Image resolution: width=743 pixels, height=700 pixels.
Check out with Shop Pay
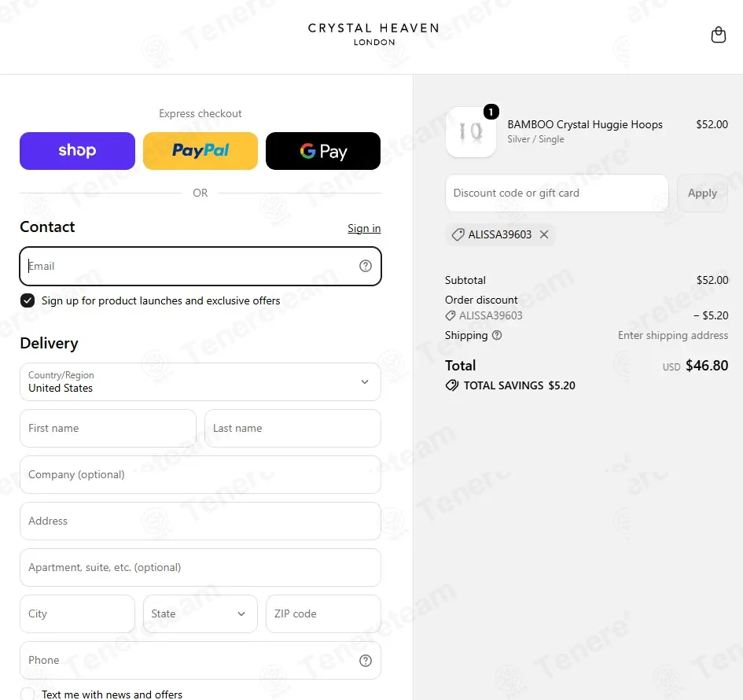(x=77, y=151)
